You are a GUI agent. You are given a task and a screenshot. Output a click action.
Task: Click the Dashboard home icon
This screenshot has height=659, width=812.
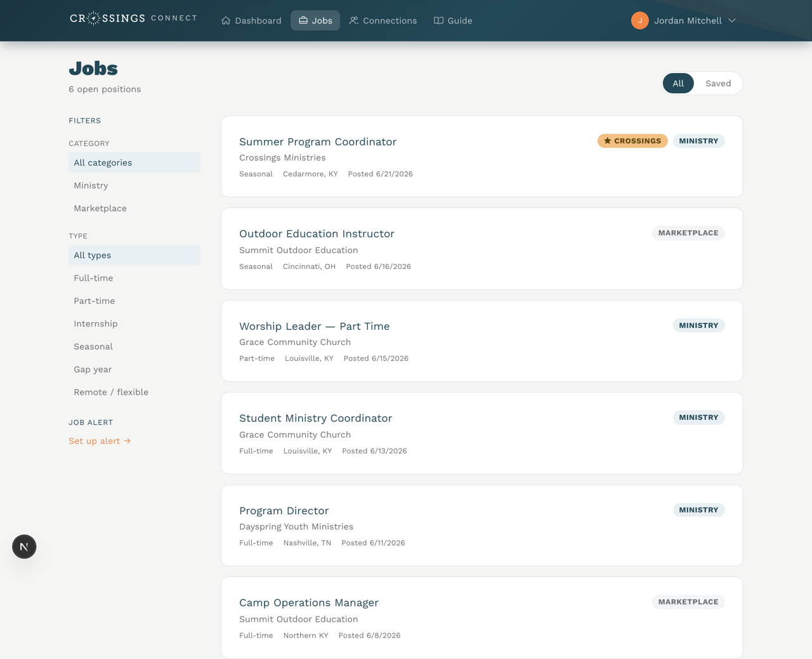pos(226,20)
